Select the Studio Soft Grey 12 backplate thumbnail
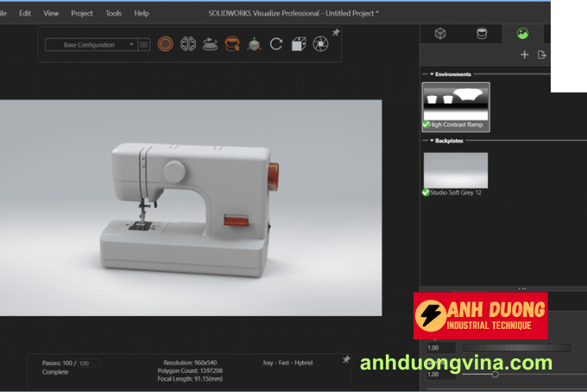The image size is (587, 392). (455, 169)
